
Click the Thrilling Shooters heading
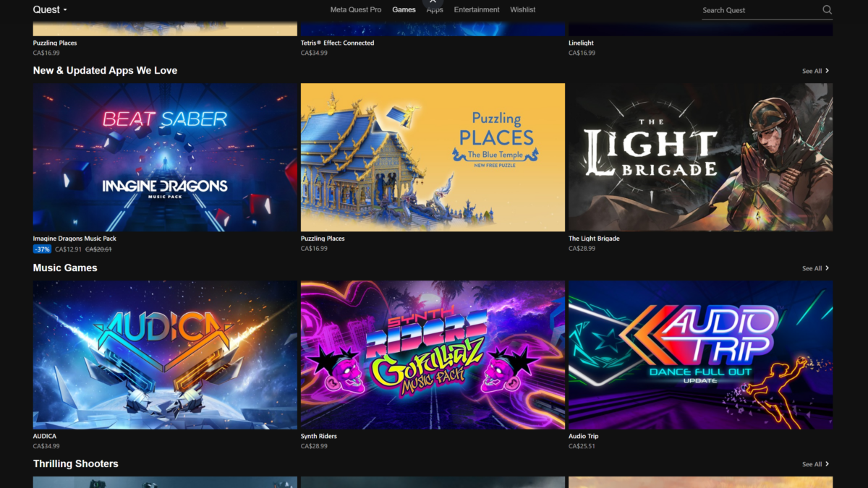pyautogui.click(x=75, y=464)
